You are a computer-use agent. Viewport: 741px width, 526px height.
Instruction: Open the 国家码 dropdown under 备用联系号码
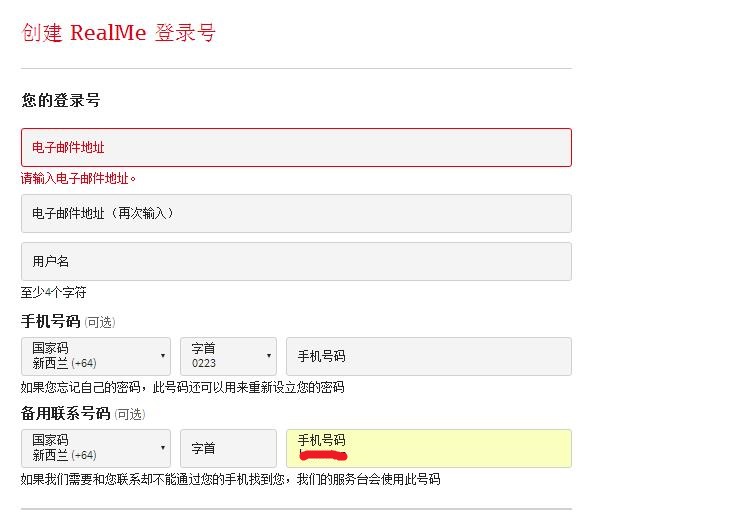tap(95, 448)
